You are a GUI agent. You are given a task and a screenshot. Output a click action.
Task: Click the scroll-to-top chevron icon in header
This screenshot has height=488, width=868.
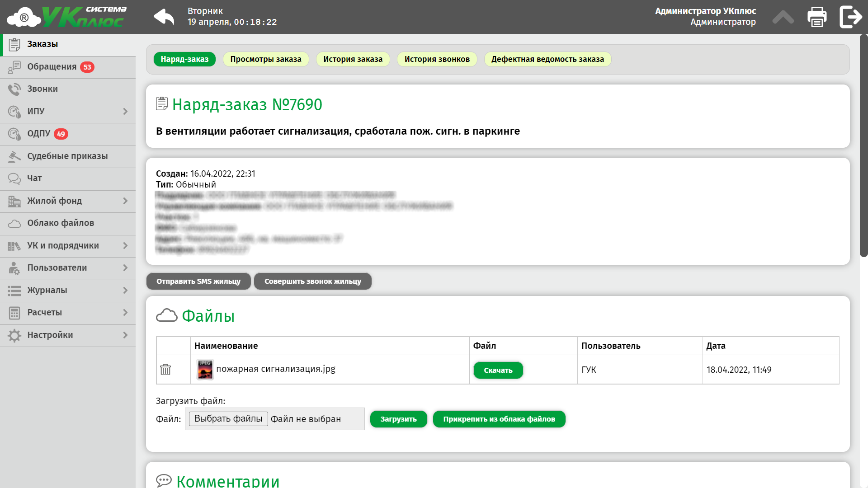click(x=783, y=17)
